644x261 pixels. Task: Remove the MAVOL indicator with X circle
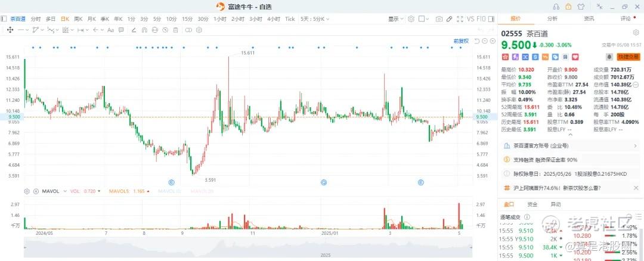pos(35,191)
